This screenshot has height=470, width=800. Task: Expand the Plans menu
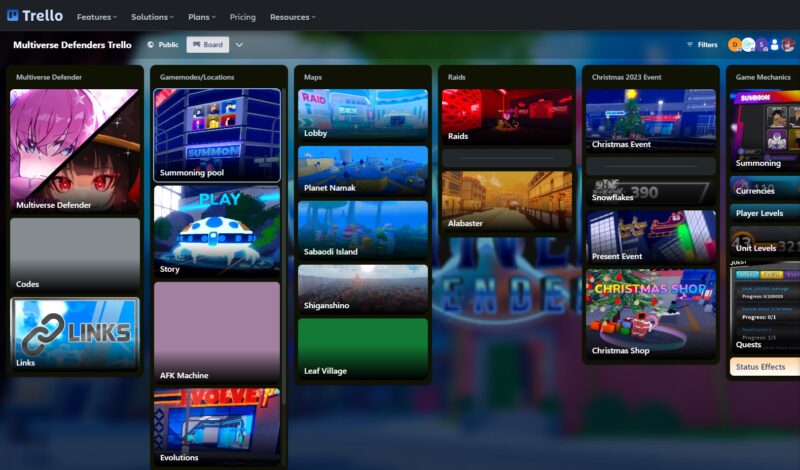tap(202, 17)
